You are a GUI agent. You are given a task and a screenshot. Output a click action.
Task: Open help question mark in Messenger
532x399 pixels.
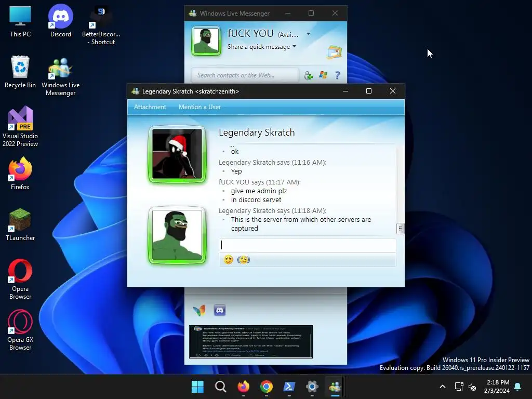tap(338, 75)
